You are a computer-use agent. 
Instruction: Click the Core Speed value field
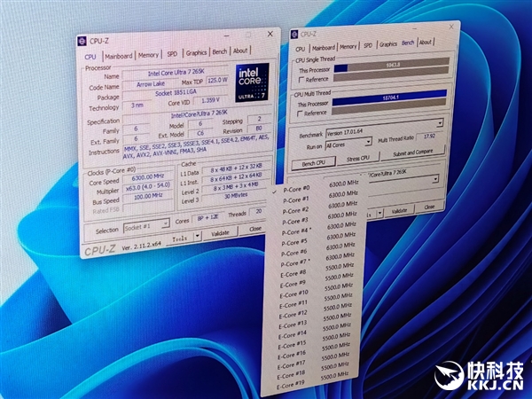[142, 177]
